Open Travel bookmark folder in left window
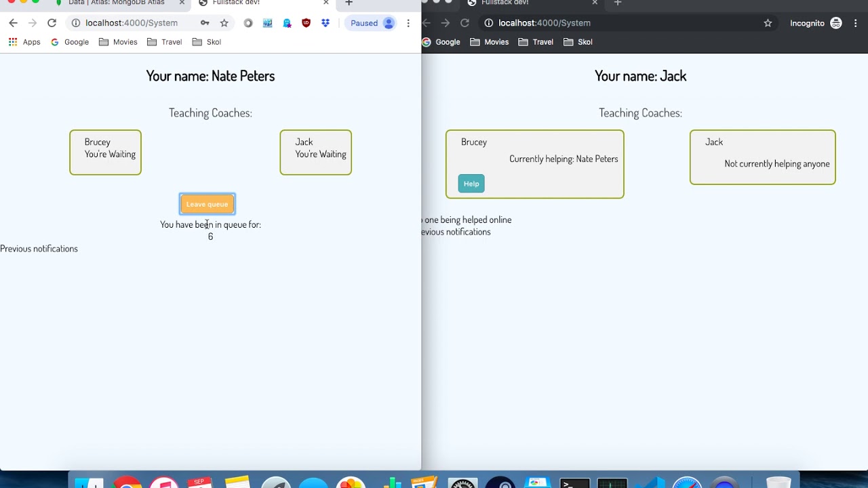 coord(164,42)
